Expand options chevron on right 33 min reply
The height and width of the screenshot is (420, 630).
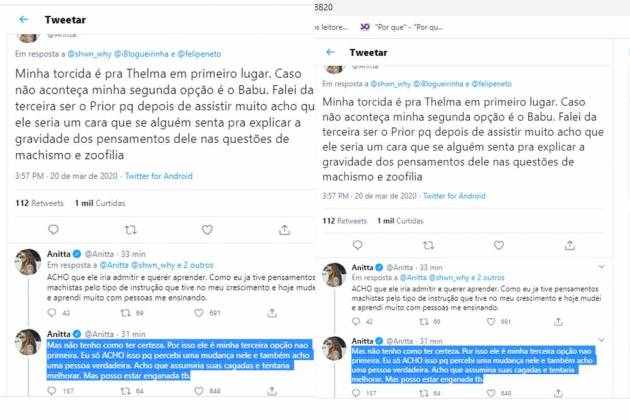click(601, 266)
